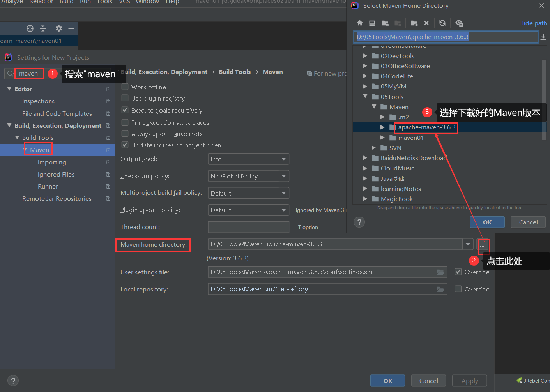Click the path history download-arrow icon
Viewport: 550px width, 392px height.
pyautogui.click(x=543, y=37)
